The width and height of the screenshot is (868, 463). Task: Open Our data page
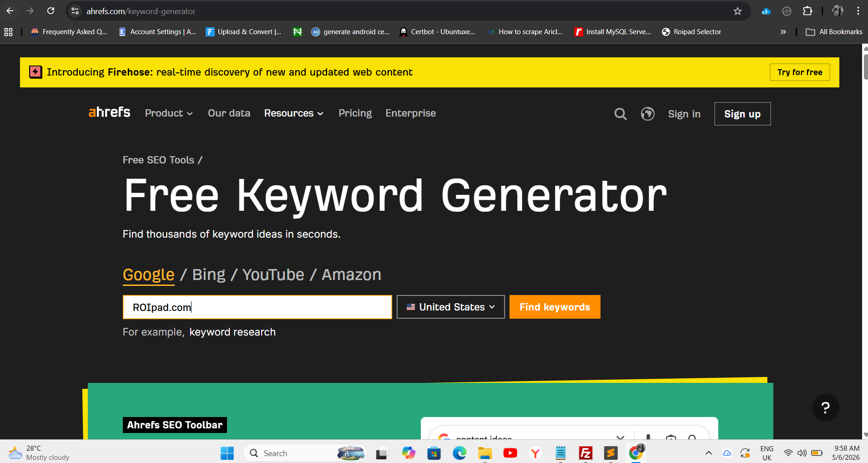pyautogui.click(x=229, y=113)
